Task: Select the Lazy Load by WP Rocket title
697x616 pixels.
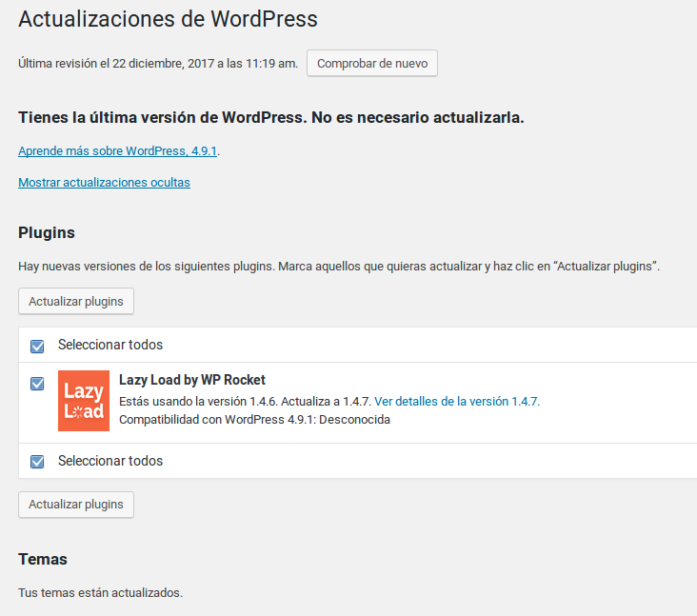Action: (192, 380)
